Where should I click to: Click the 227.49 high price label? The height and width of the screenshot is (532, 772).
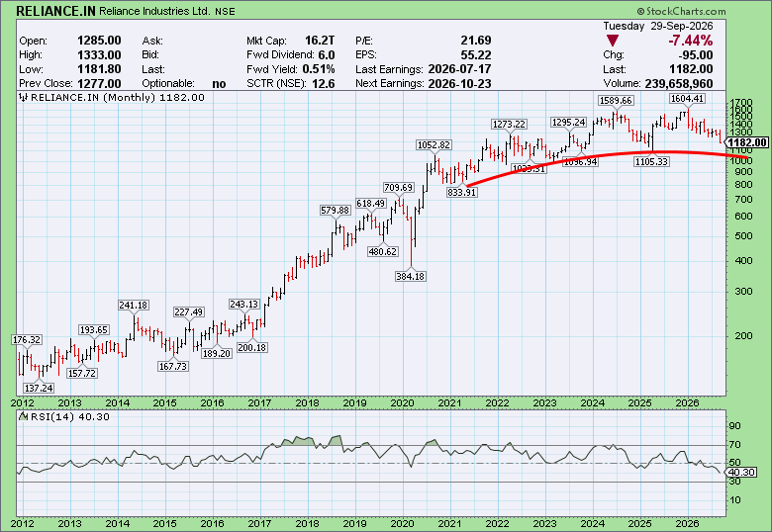click(189, 312)
